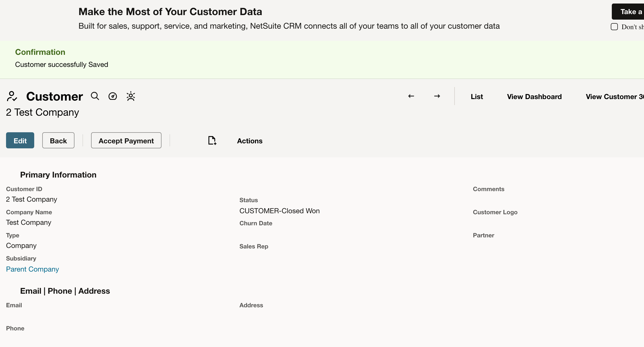This screenshot has height=347, width=644.
Task: Click the Edit button
Action: [20, 140]
